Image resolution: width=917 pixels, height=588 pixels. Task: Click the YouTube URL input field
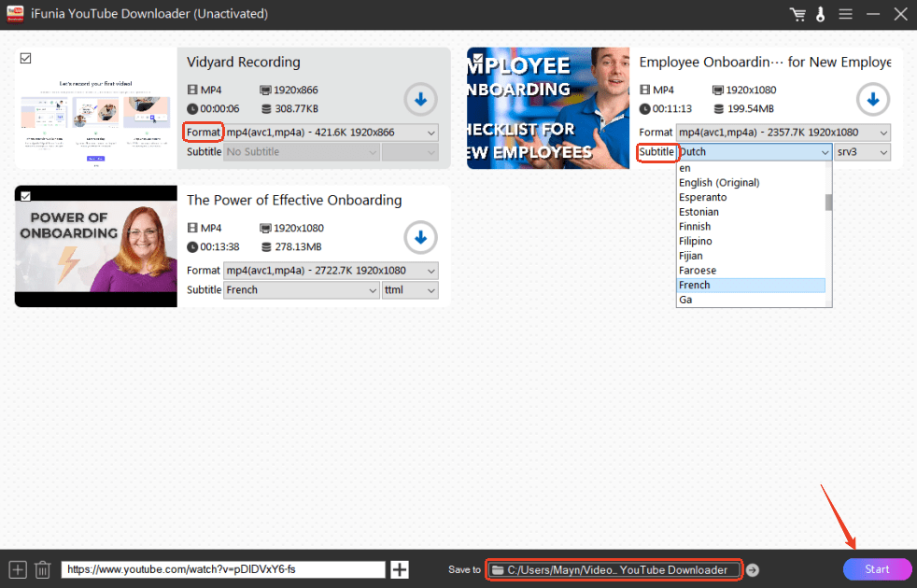223,569
